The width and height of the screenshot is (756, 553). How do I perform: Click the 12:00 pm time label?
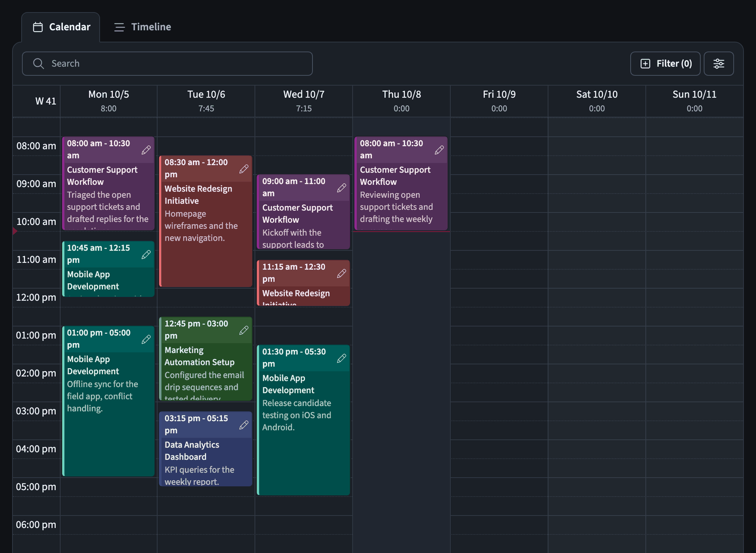[36, 297]
